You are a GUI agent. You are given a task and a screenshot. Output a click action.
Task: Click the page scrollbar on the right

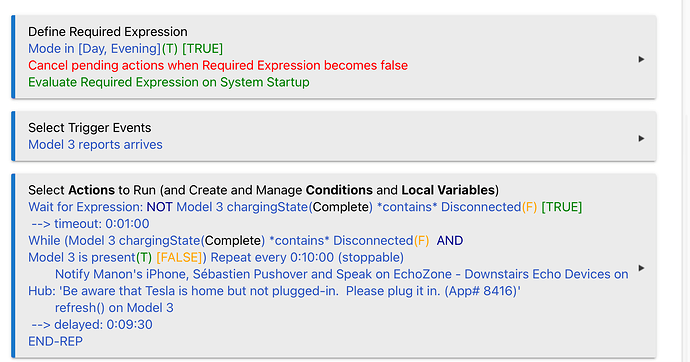[x=686, y=181]
